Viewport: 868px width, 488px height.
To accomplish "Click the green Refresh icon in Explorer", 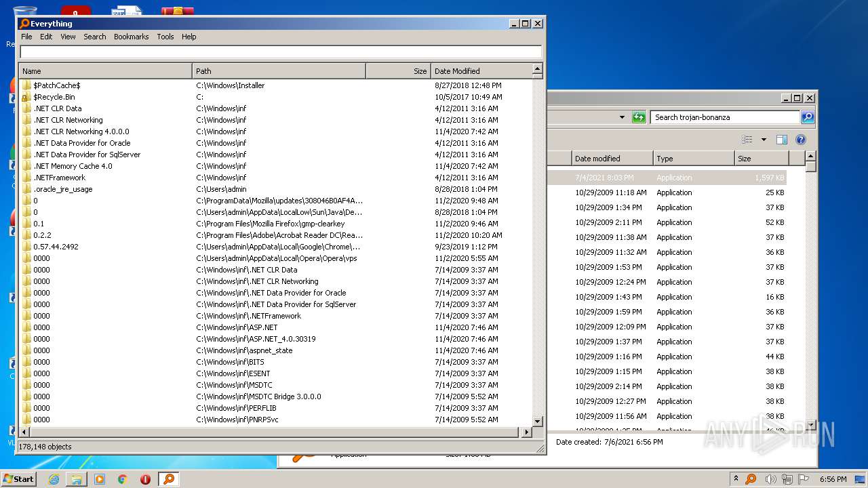I will (x=639, y=117).
